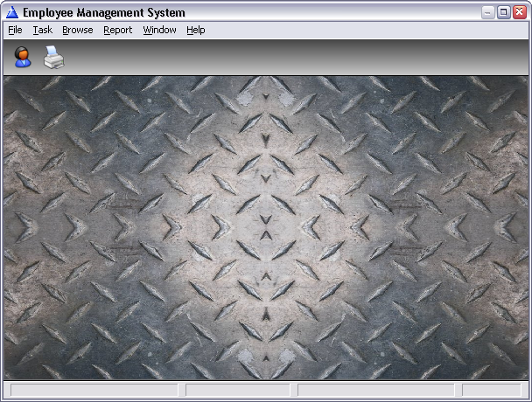Open the Report menu
This screenshot has width=532, height=402.
tap(118, 30)
